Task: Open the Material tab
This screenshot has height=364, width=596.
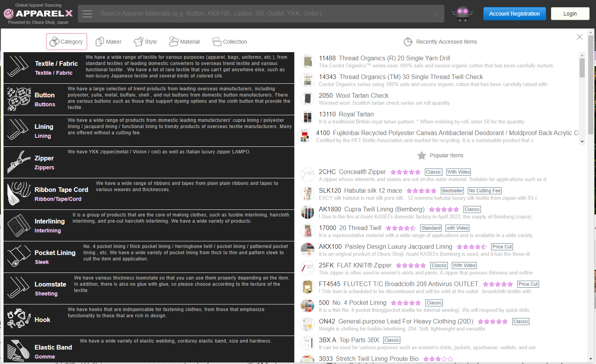Action: pyautogui.click(x=184, y=42)
